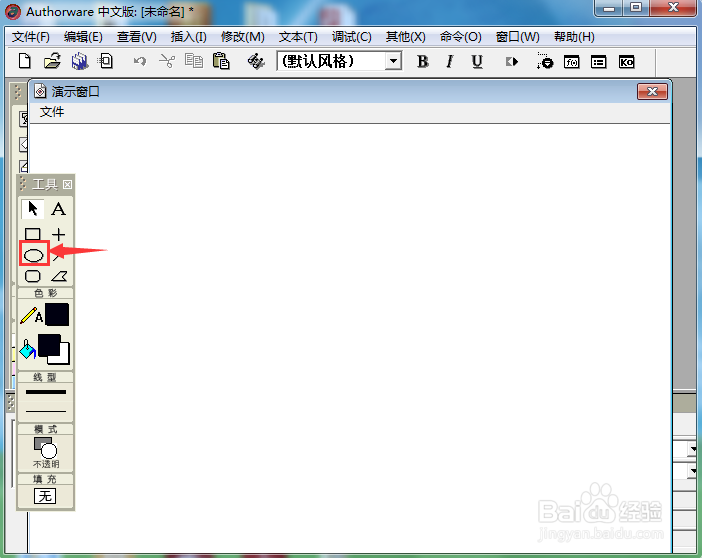Click the Restart/run icon
The image size is (702, 558).
click(x=512, y=61)
